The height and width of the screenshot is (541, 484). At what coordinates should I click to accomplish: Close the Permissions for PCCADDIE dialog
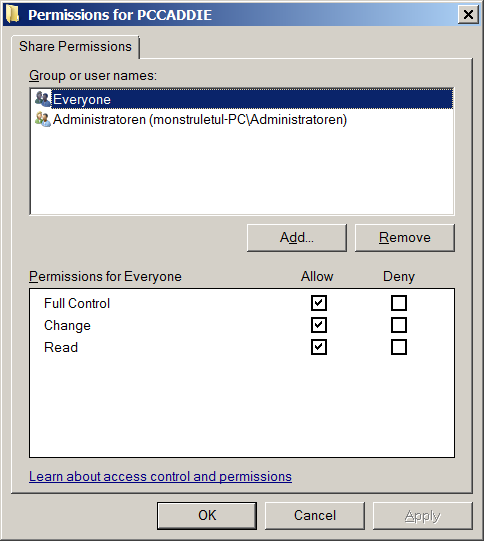[468, 14]
